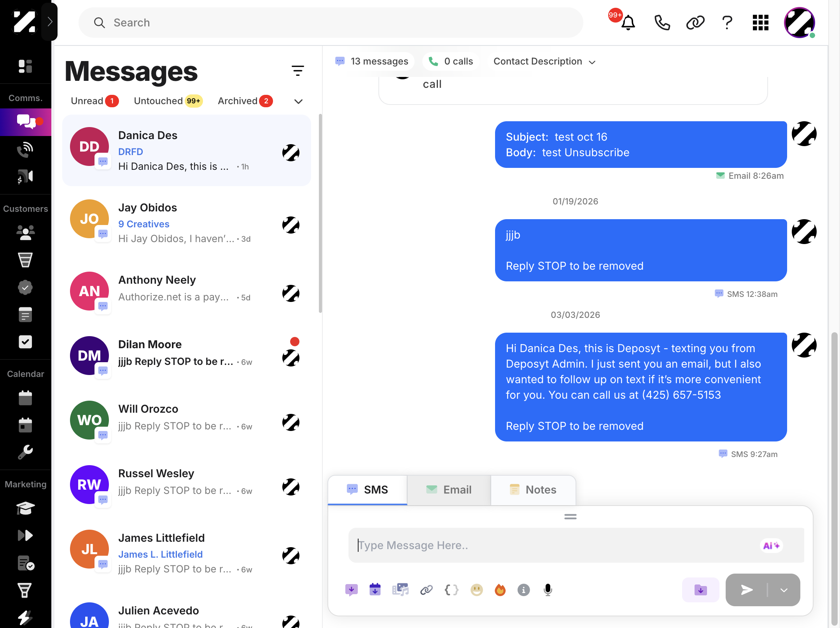
Task: Click the info icon in composer toolbar
Action: 523,590
